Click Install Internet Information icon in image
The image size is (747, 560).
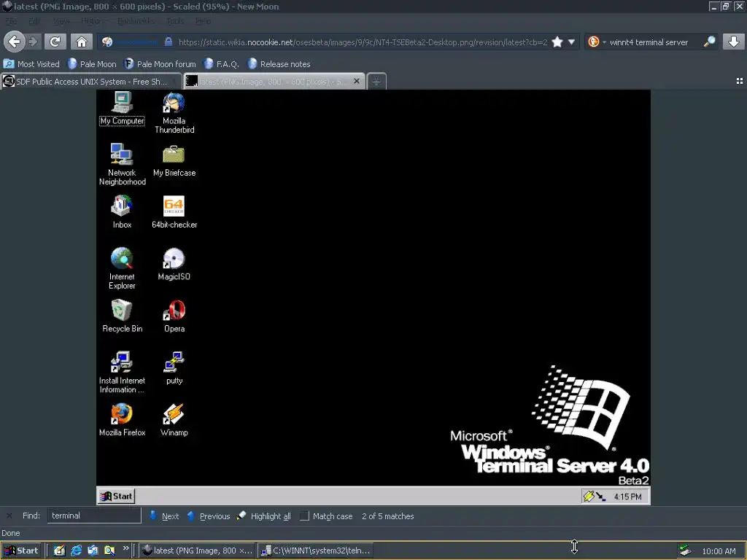[122, 372]
